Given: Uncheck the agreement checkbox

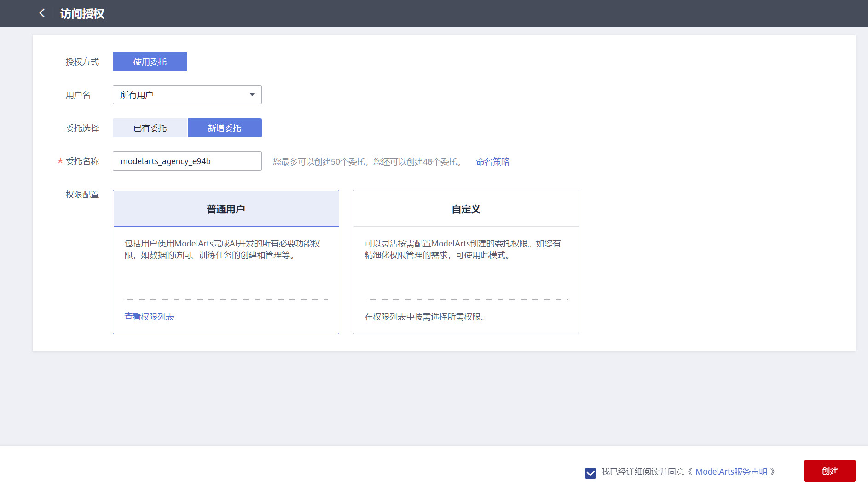Looking at the screenshot, I should click(590, 472).
